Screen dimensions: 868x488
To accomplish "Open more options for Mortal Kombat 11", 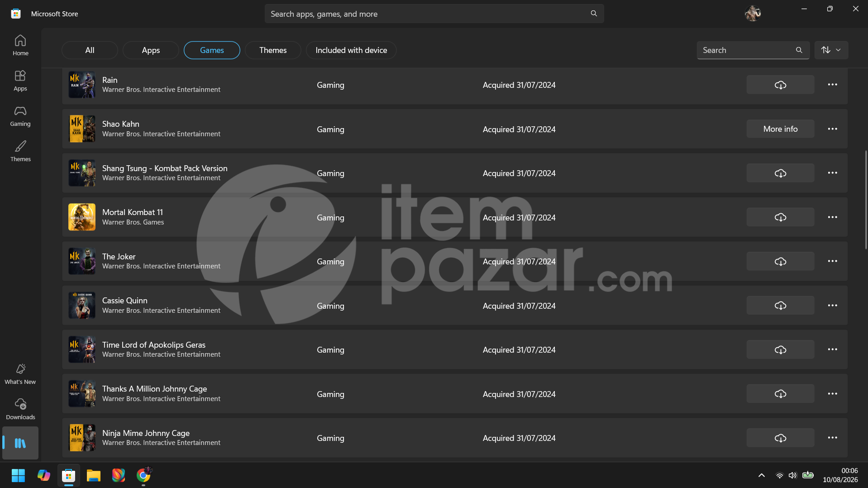I will coord(832,217).
